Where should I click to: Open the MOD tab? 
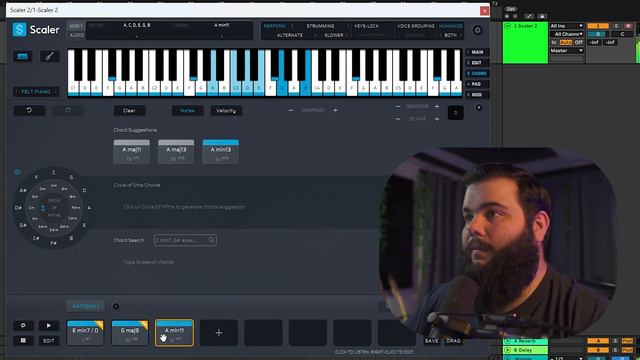pyautogui.click(x=477, y=95)
